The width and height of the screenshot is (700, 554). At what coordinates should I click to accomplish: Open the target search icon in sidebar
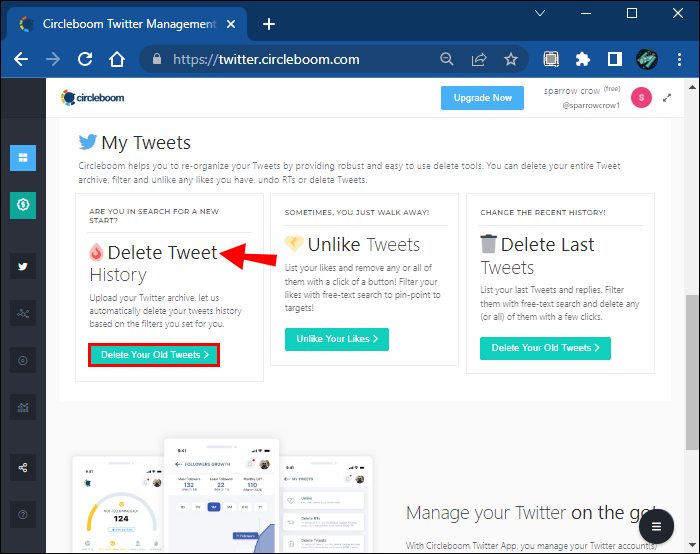[x=23, y=360]
